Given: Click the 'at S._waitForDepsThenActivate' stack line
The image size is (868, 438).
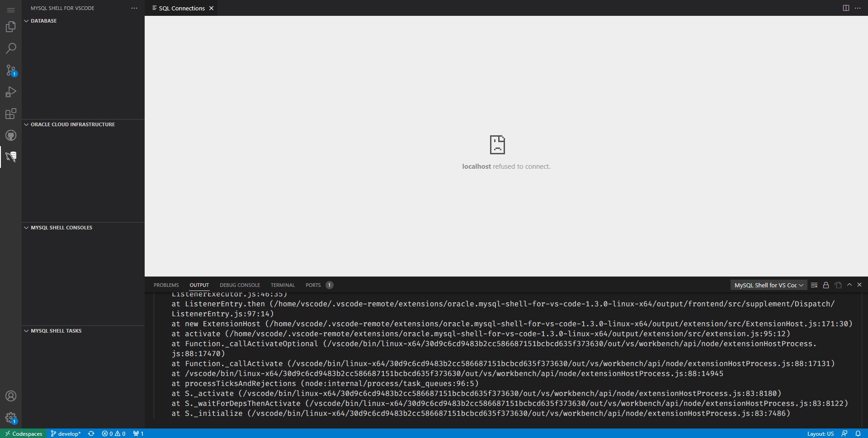Looking at the screenshot, I should [x=509, y=404].
